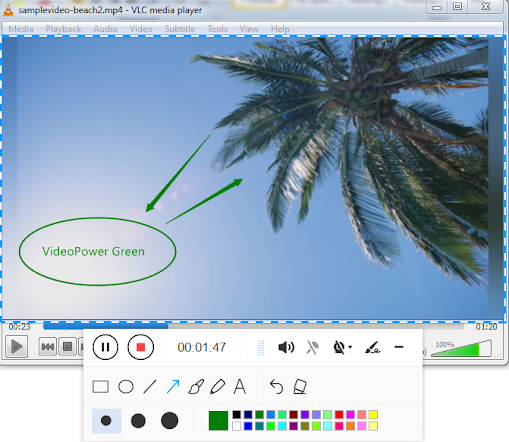Image resolution: width=509 pixels, height=442 pixels.
Task: Pause the screen recording
Action: pyautogui.click(x=105, y=347)
